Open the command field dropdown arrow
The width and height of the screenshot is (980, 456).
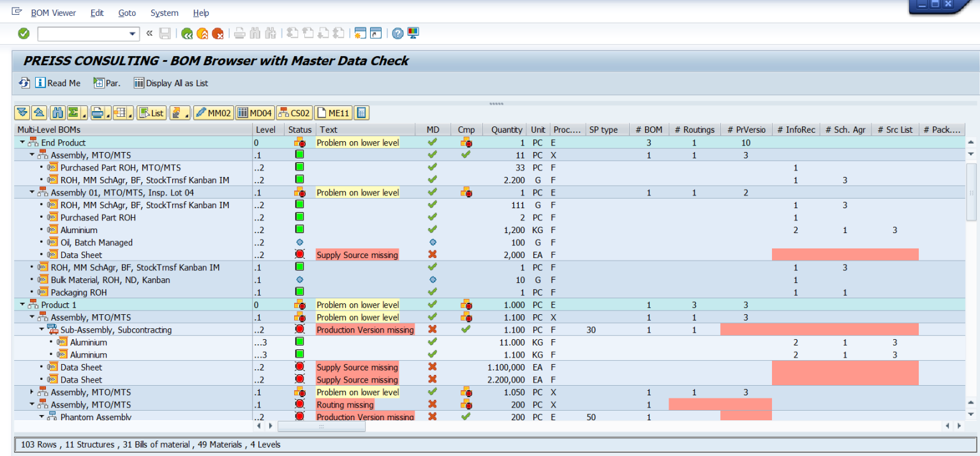(x=133, y=34)
